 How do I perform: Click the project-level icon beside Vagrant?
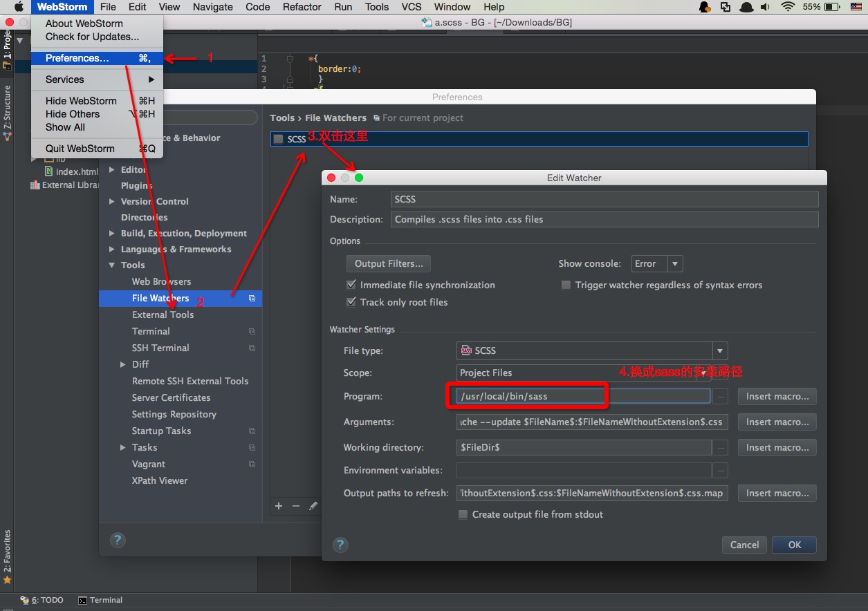252,464
